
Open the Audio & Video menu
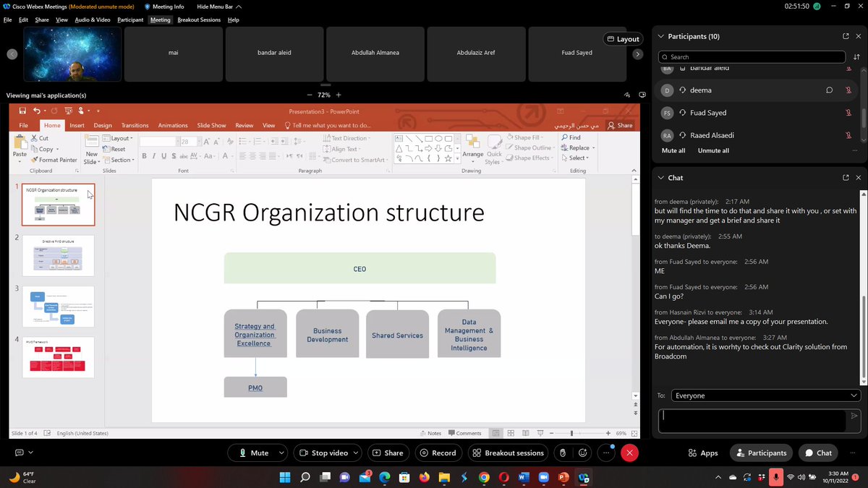click(91, 20)
